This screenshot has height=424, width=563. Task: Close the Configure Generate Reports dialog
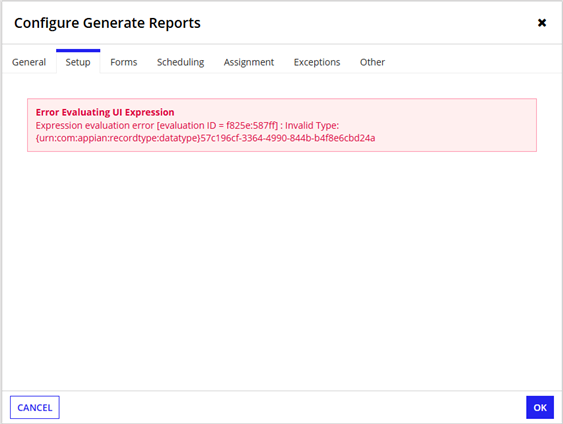coord(542,23)
